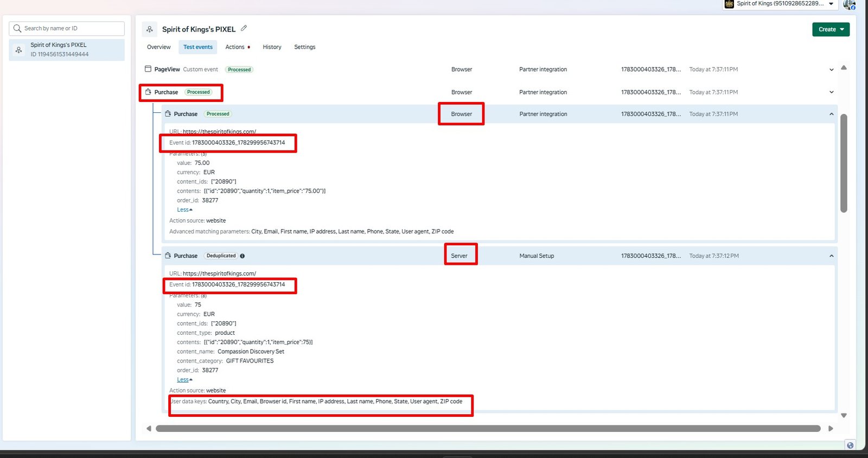Open the Deduplicated info tooltip icon
Viewport: 868px width, 458px height.
[x=242, y=256]
